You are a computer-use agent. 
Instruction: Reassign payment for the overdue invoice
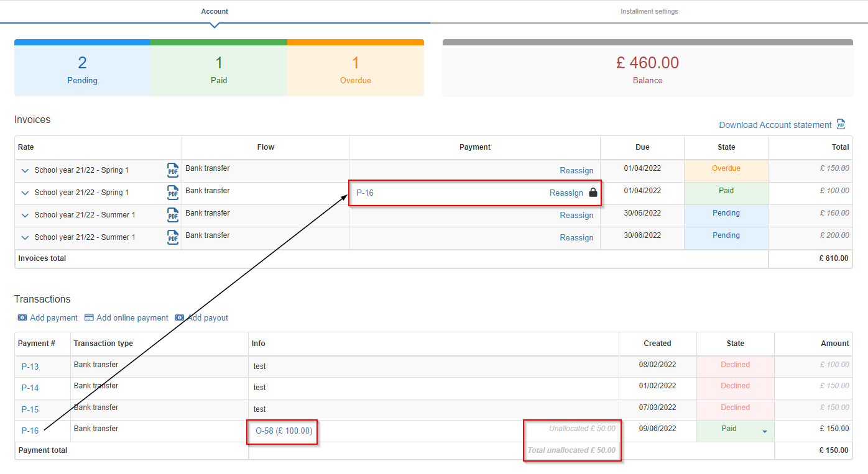pyautogui.click(x=576, y=170)
